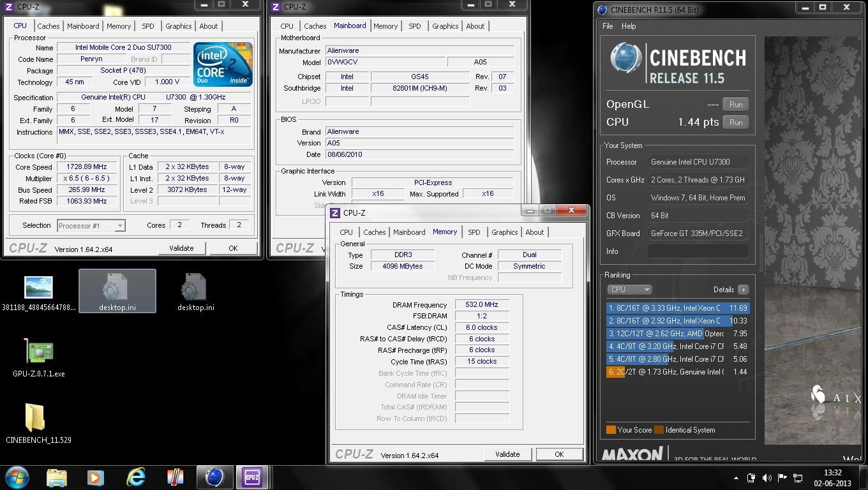Click the thermometer app icon on taskbar

175,477
